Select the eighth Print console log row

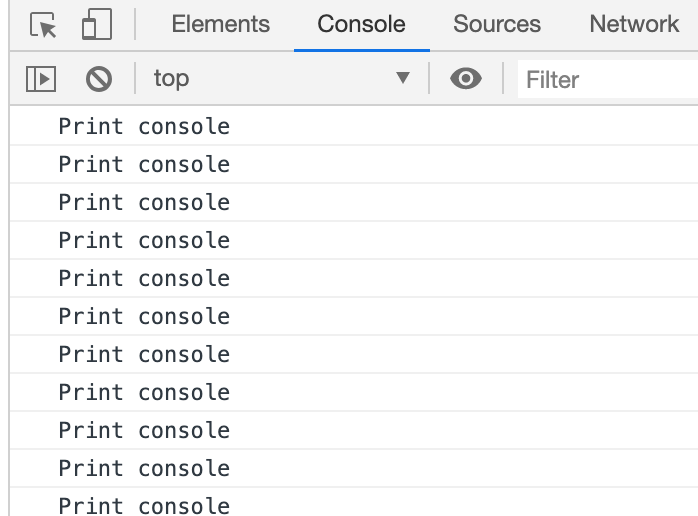[x=354, y=392]
